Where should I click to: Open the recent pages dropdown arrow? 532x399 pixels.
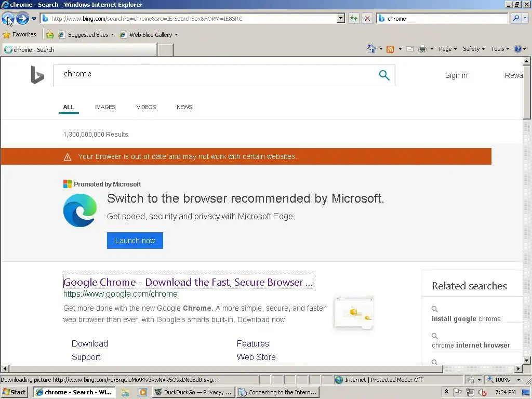(x=34, y=19)
